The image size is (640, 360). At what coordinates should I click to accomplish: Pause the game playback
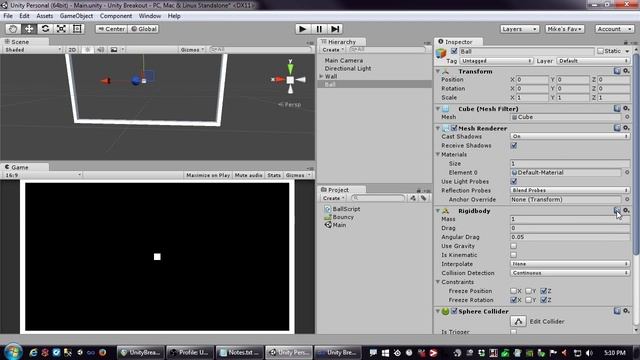coord(319,29)
